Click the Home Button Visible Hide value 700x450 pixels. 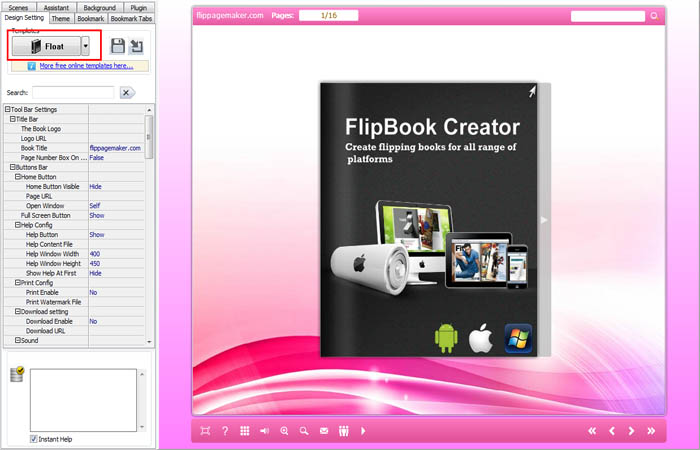pyautogui.click(x=96, y=186)
